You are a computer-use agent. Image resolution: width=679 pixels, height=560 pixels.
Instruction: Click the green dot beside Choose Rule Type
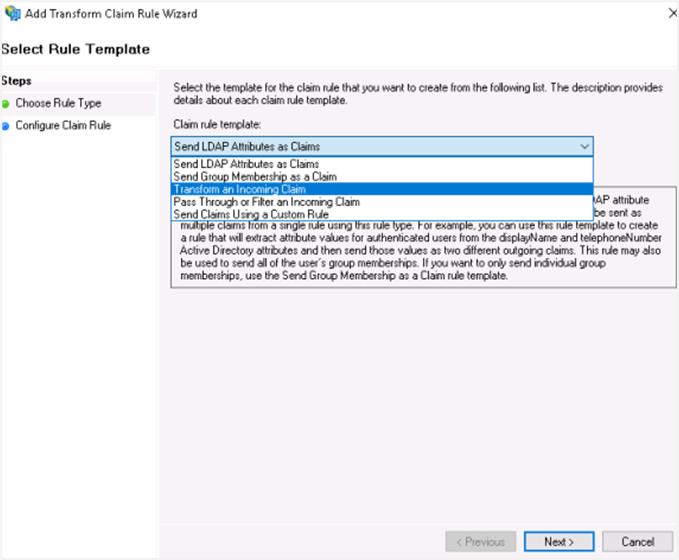click(x=6, y=103)
